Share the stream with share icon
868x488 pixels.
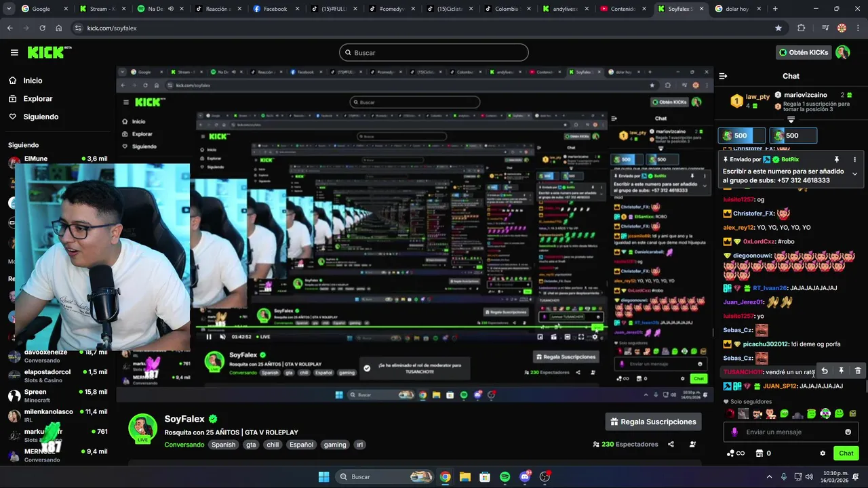coord(671,445)
